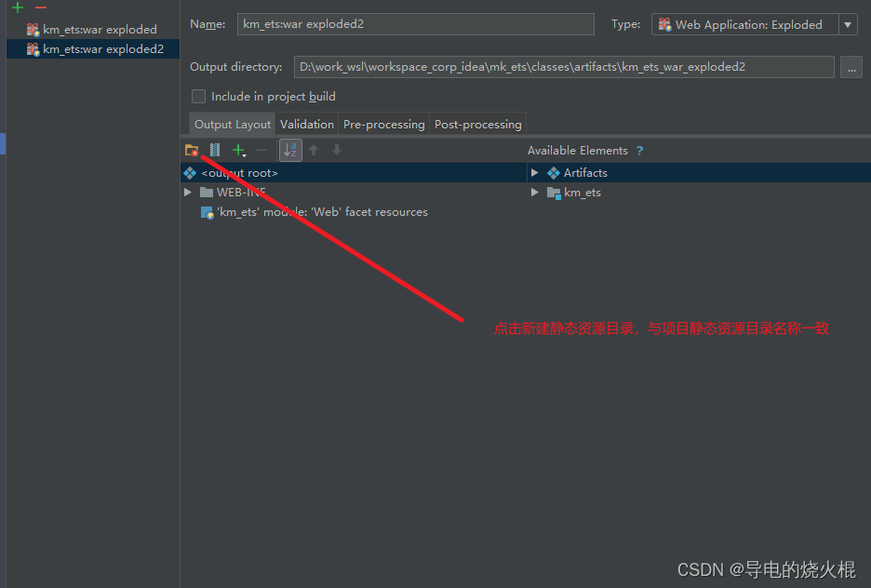This screenshot has width=871, height=588.
Task: Click the Web facet resources icon
Action: click(x=207, y=212)
